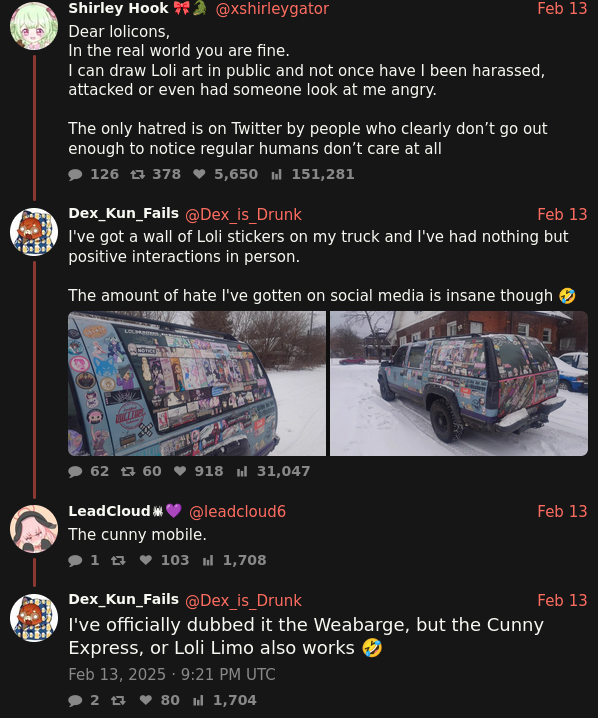Screen dimensions: 598x718
Task: Open @leadcloud6 profile handle link
Action: coord(238,511)
